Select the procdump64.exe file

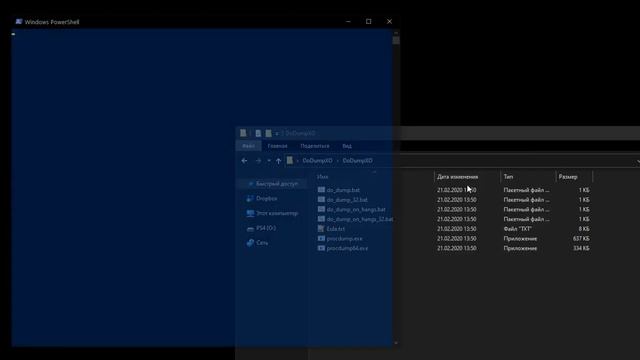[x=347, y=249]
